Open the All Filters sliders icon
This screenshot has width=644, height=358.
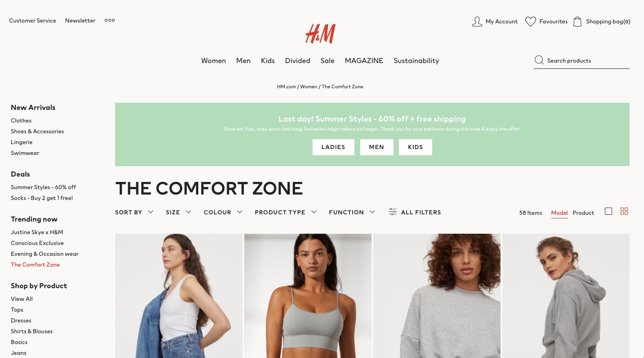coord(393,212)
